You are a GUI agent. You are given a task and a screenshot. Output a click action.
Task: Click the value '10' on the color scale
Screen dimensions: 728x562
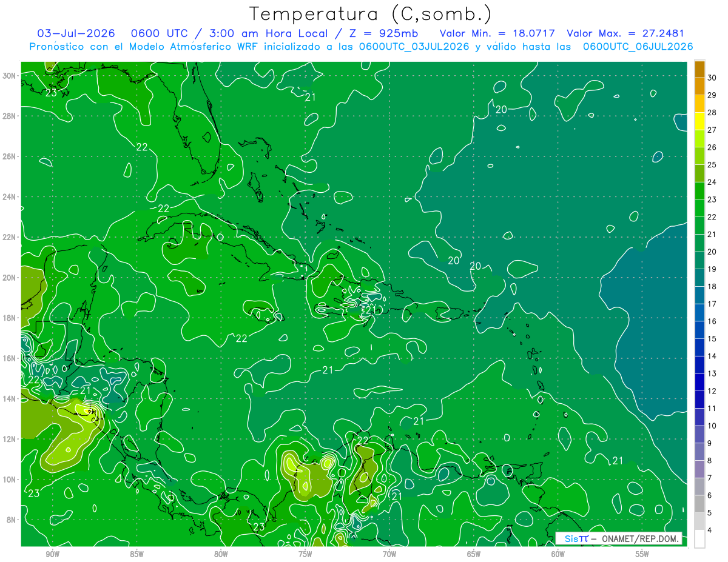[x=712, y=426]
